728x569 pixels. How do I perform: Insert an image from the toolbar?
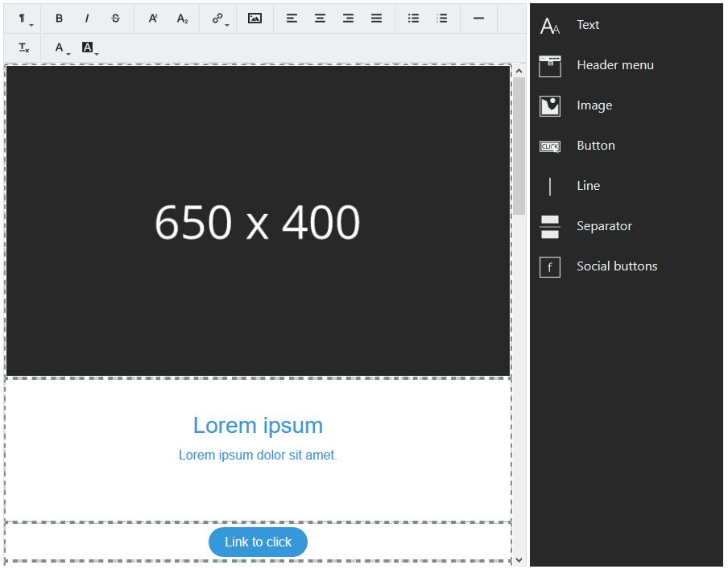click(254, 19)
